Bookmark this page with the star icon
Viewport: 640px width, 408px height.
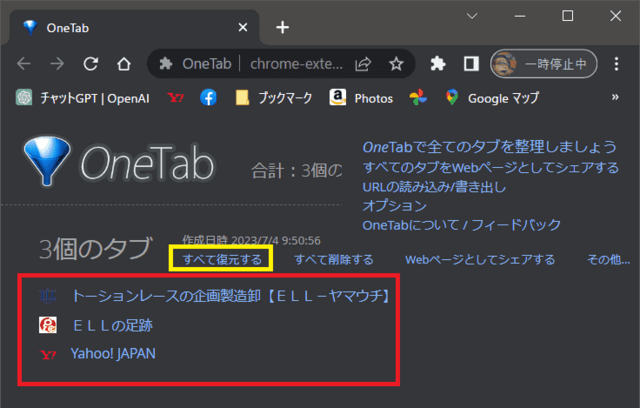pyautogui.click(x=396, y=64)
